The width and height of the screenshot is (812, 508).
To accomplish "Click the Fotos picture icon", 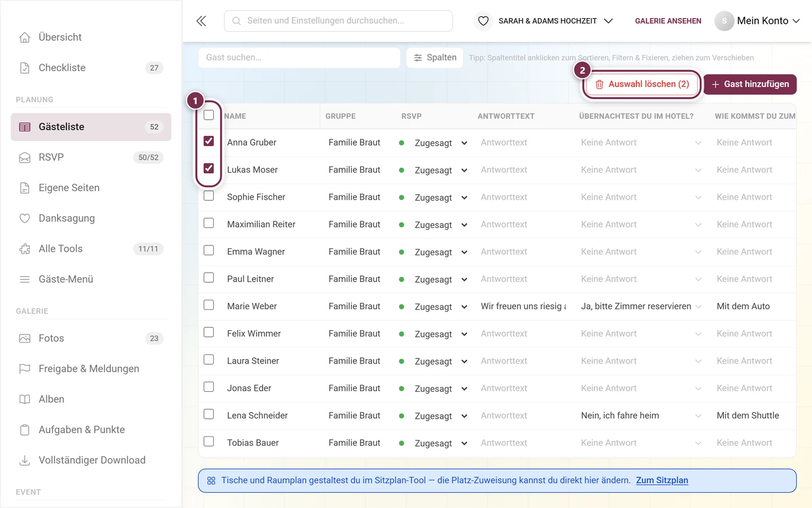I will pyautogui.click(x=25, y=339).
